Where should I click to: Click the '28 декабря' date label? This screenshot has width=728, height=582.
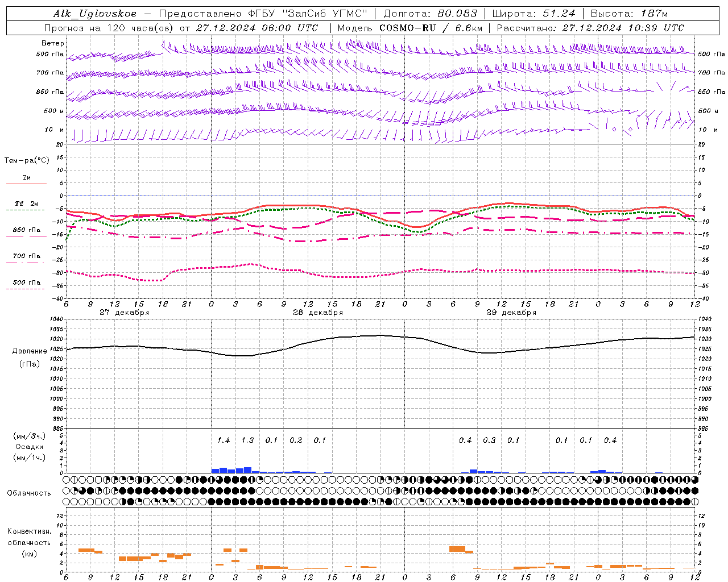318,313
